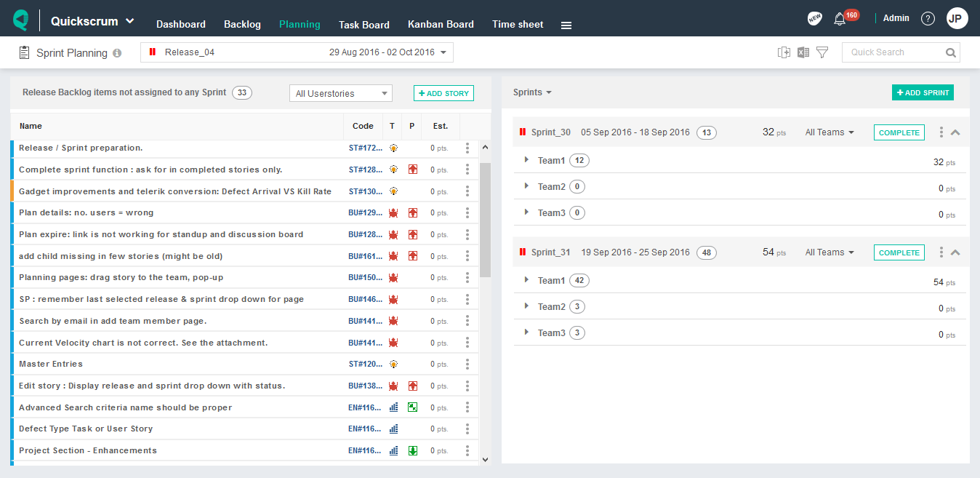The width and height of the screenshot is (980, 478).
Task: Open the Quickscrum logo icon
Action: 20,18
